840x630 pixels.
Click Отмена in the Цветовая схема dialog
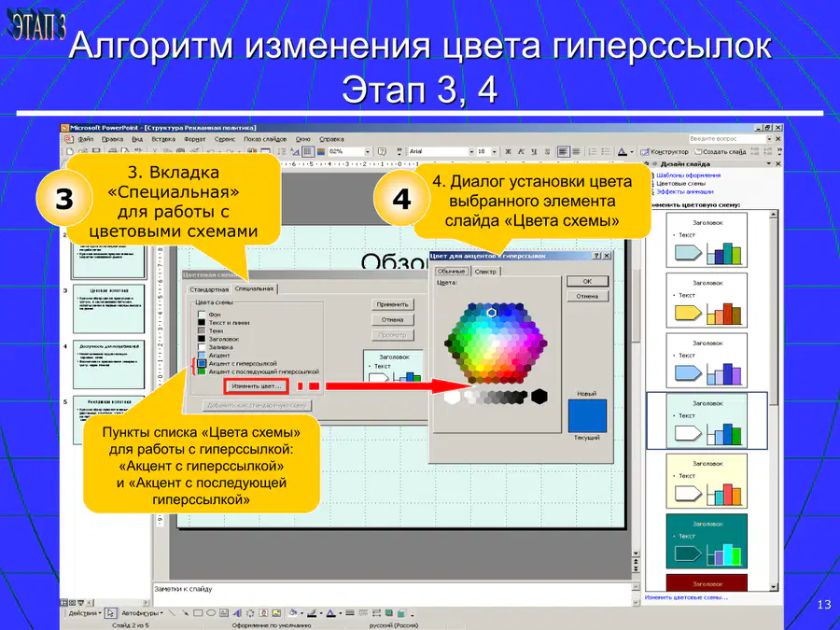tap(393, 320)
